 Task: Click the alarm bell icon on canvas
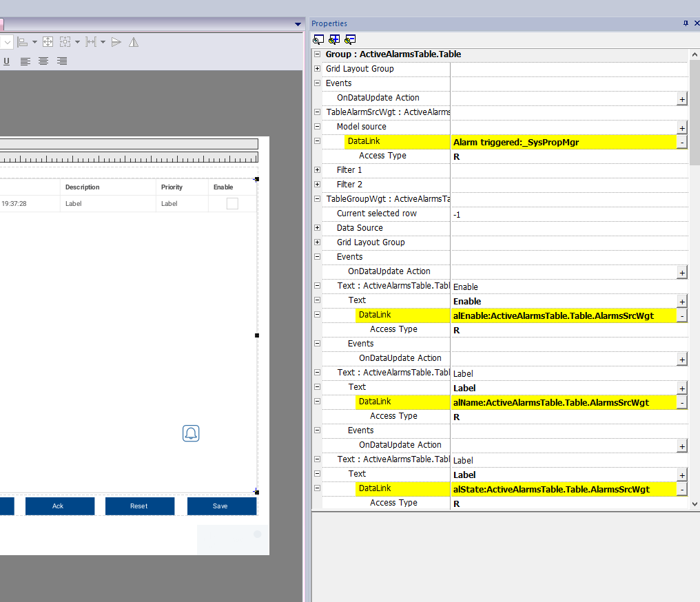tap(191, 433)
